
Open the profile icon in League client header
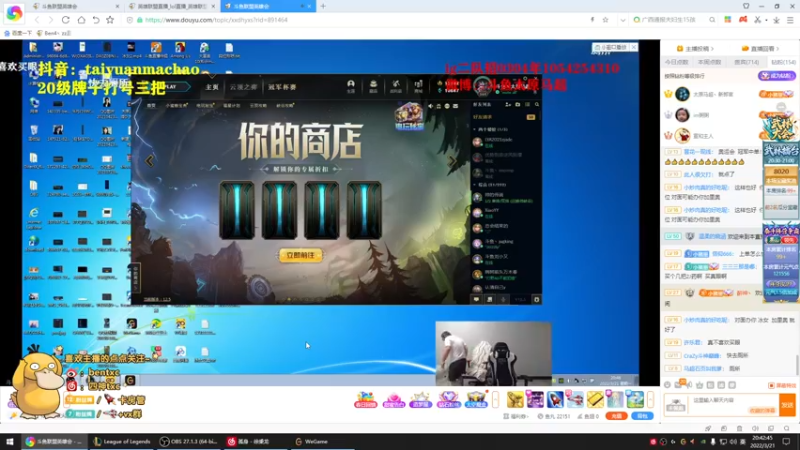[x=351, y=86]
